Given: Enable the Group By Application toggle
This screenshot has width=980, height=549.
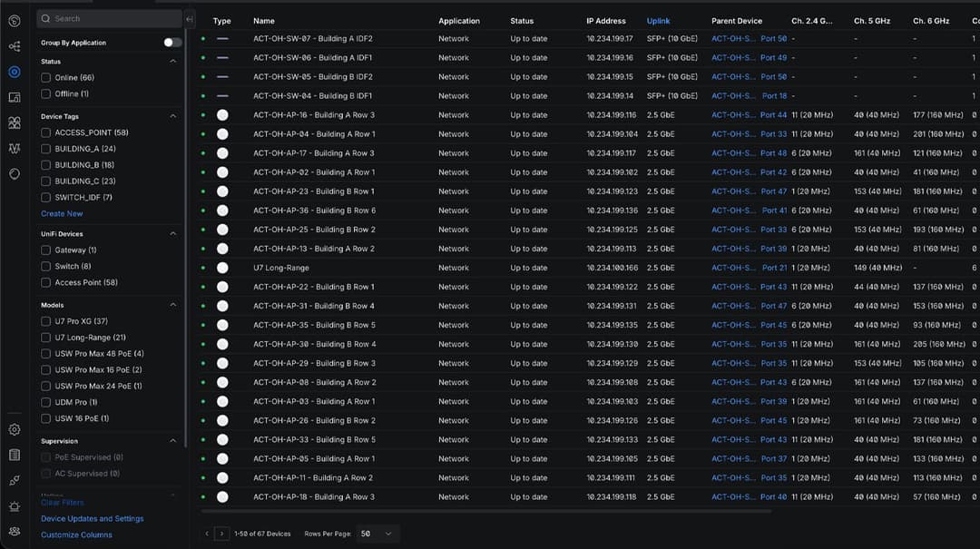Looking at the screenshot, I should point(172,43).
